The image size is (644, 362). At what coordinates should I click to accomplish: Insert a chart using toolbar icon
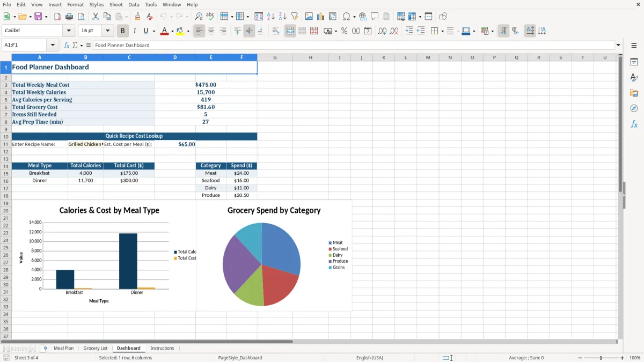coord(321,17)
